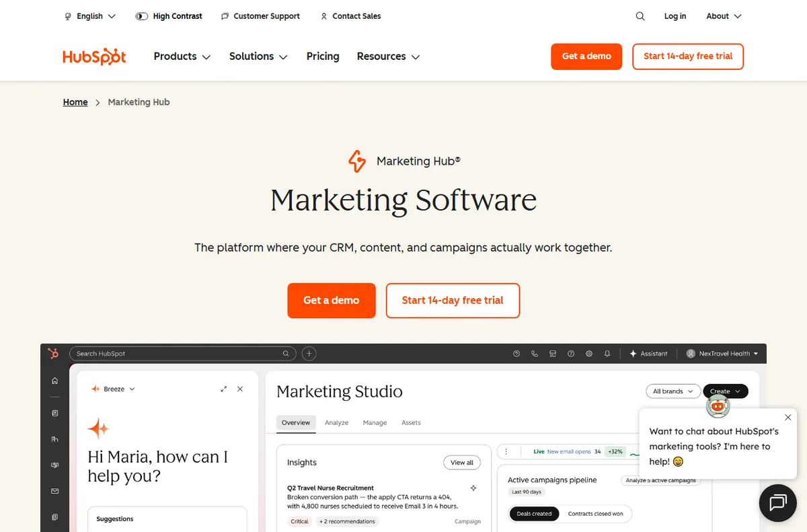Click the Contact Sales person icon

(x=324, y=16)
